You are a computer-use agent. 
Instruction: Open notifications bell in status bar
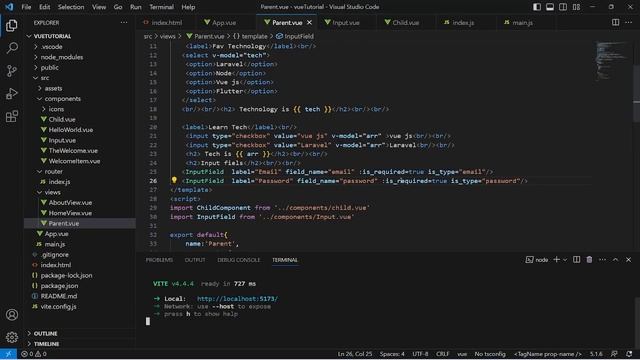629,354
